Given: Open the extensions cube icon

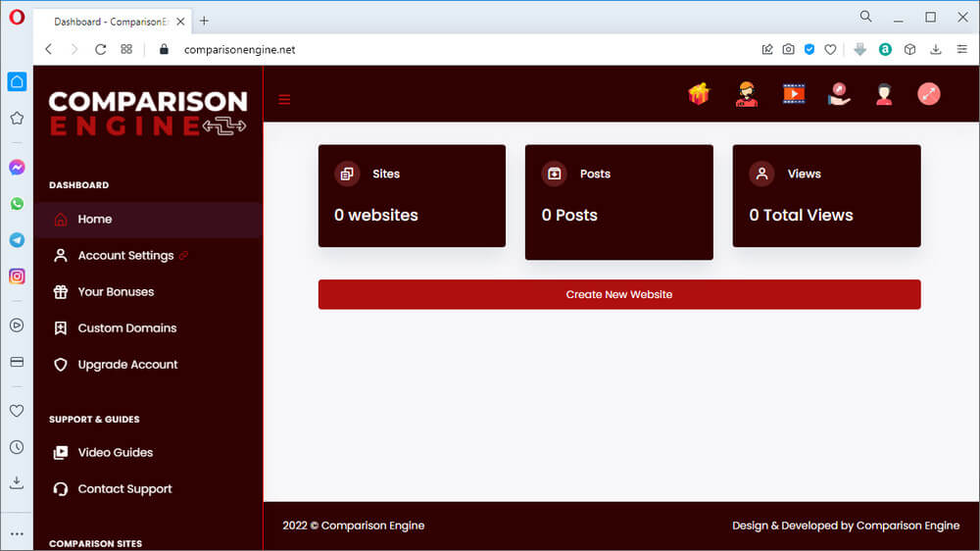Looking at the screenshot, I should pyautogui.click(x=910, y=49).
